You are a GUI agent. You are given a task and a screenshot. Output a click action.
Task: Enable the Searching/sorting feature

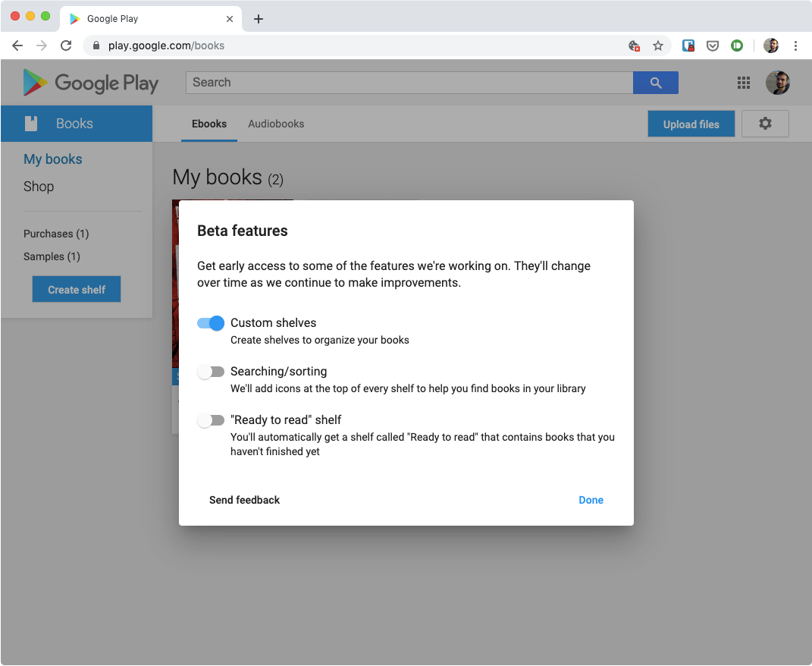tap(212, 372)
